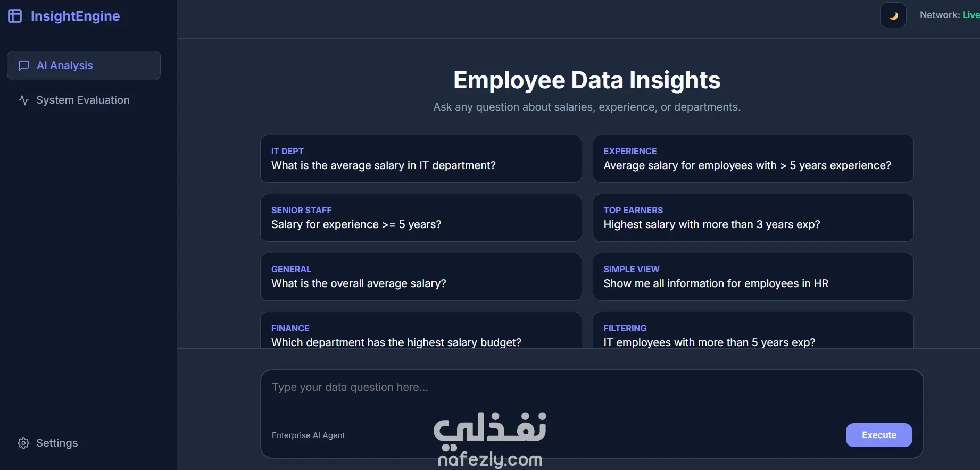Open the Settings label in the sidebar

click(x=57, y=443)
